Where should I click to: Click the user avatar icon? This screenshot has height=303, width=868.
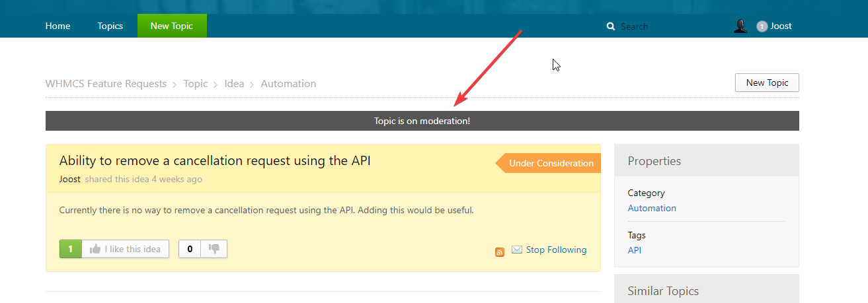(740, 26)
